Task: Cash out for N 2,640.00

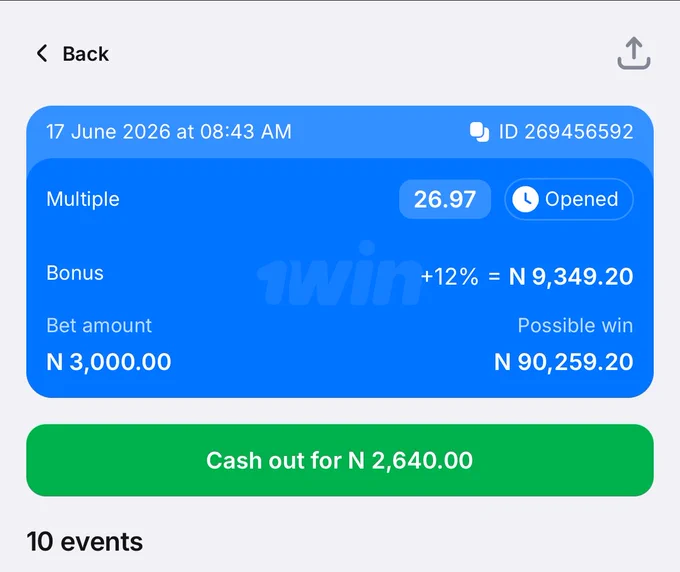Action: pos(340,460)
